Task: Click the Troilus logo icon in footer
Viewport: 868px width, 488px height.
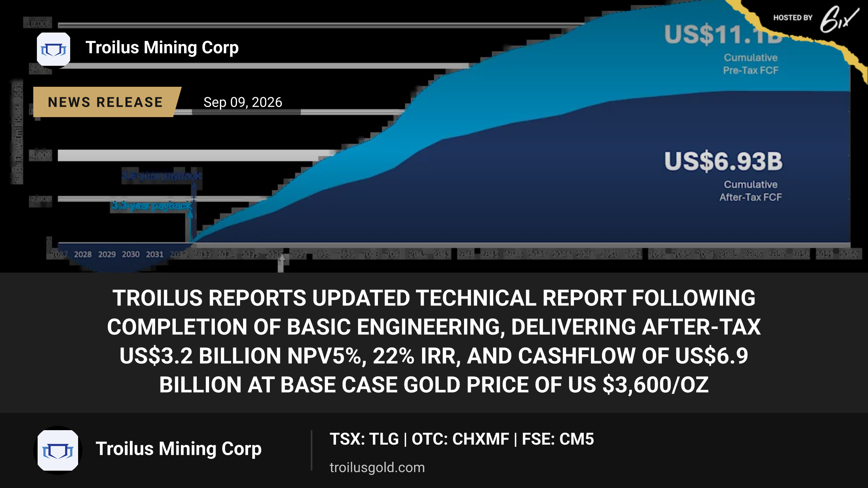Action: (58, 450)
